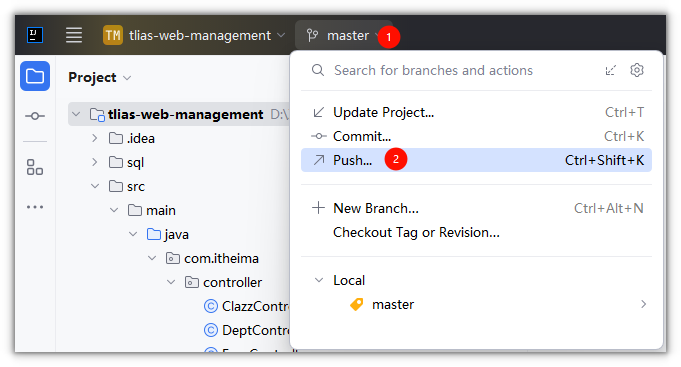The image size is (681, 367).
Task: Expand the sql folder
Action: click(95, 162)
